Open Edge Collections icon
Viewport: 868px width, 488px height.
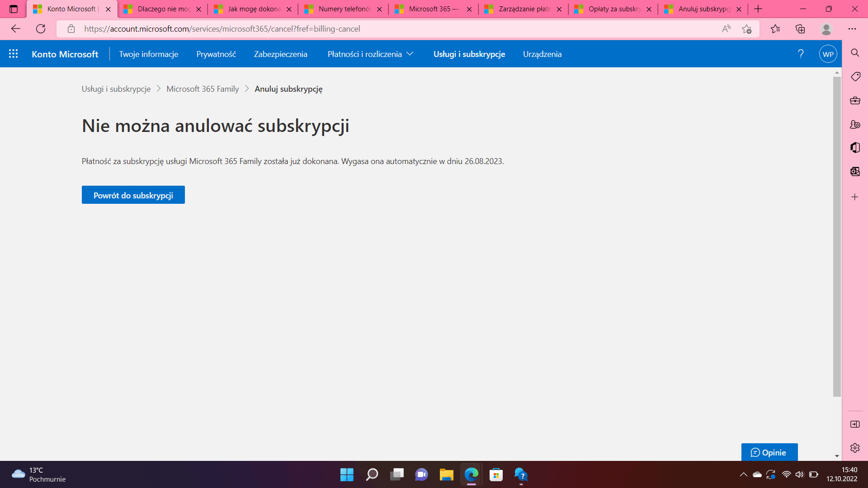point(800,29)
